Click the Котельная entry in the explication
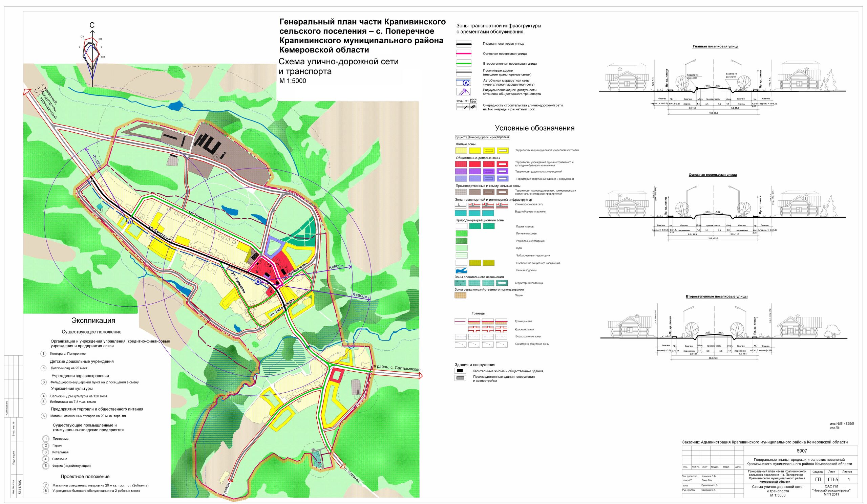867x504 pixels. click(61, 453)
